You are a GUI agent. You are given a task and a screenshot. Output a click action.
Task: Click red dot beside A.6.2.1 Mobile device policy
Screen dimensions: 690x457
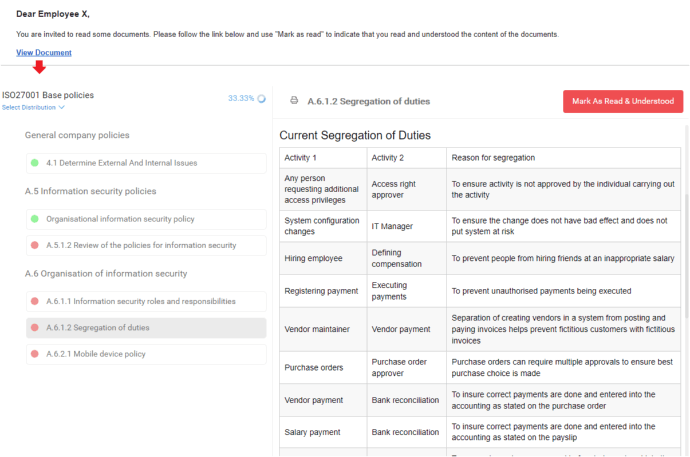(x=35, y=354)
